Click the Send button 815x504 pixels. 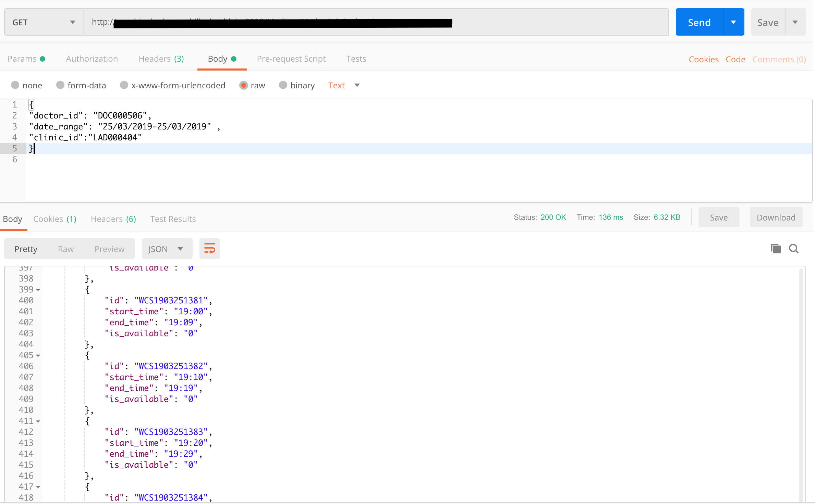[x=699, y=22]
